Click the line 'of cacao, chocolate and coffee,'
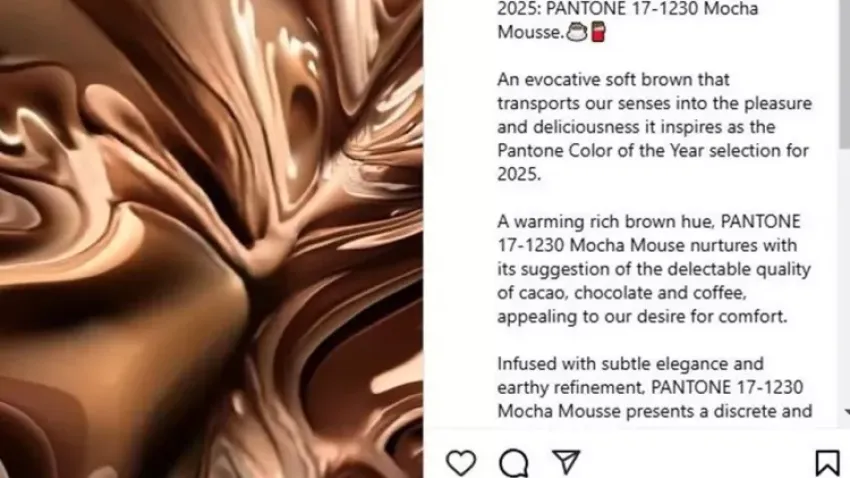 tap(622, 293)
